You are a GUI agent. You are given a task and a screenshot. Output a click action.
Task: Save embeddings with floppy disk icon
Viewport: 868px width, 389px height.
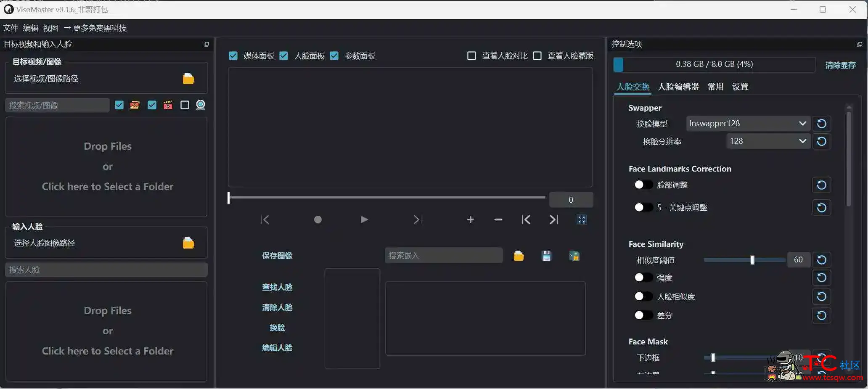point(546,256)
